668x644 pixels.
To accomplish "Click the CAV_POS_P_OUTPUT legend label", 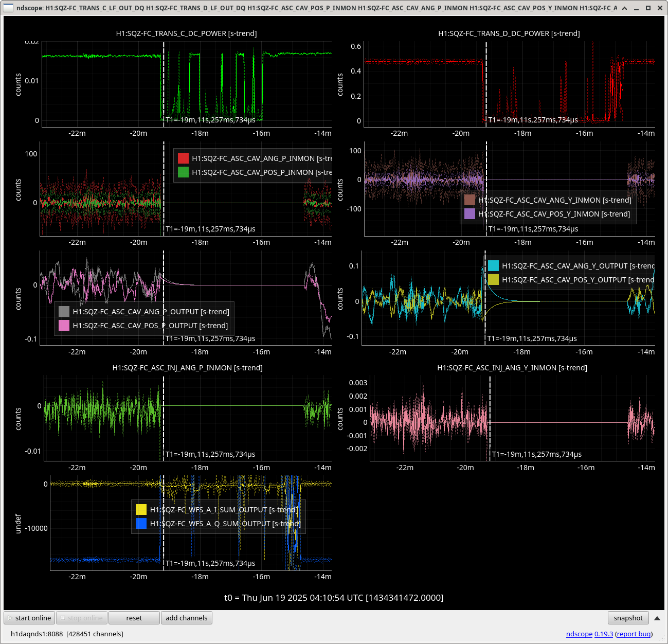I will click(x=150, y=326).
